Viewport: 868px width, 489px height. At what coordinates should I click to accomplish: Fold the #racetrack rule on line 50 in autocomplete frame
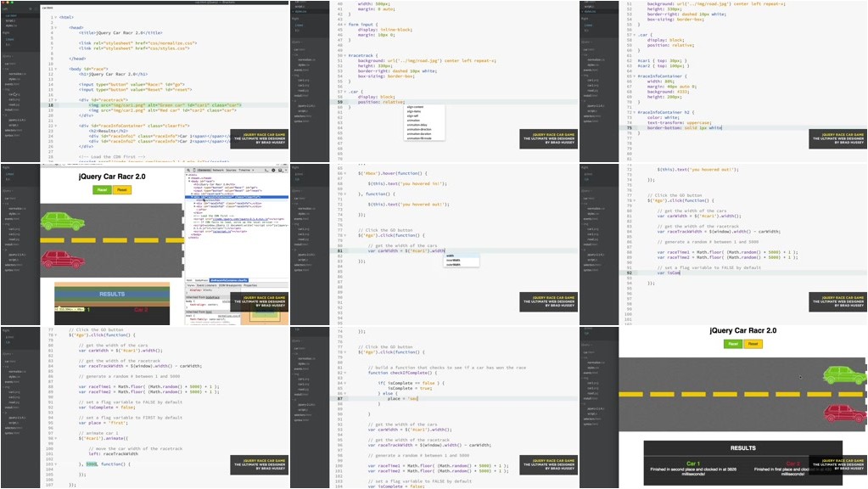pyautogui.click(x=344, y=55)
